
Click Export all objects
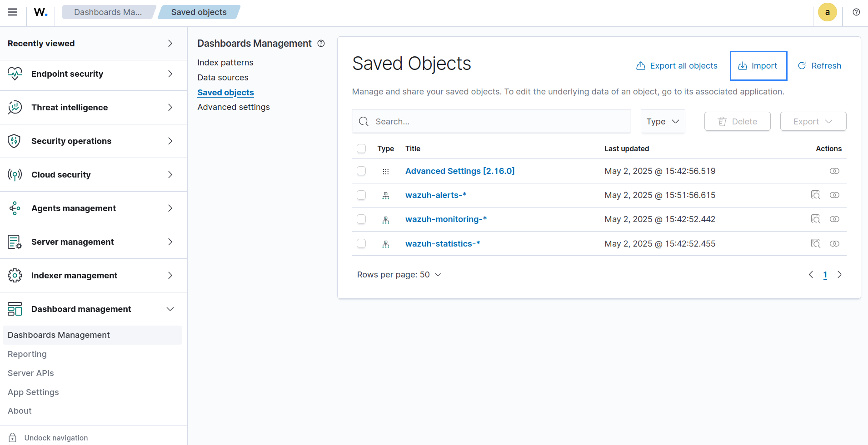coord(677,66)
